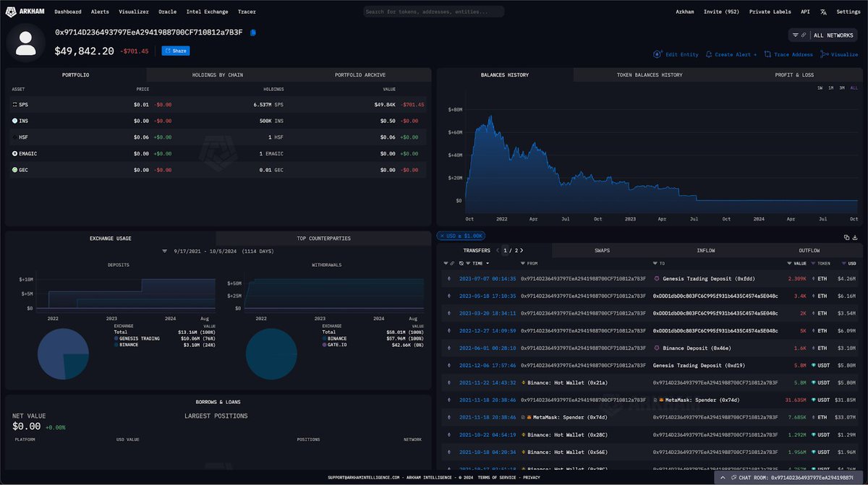Open Dashboard from the top menu
The image size is (868, 485).
coord(68,12)
